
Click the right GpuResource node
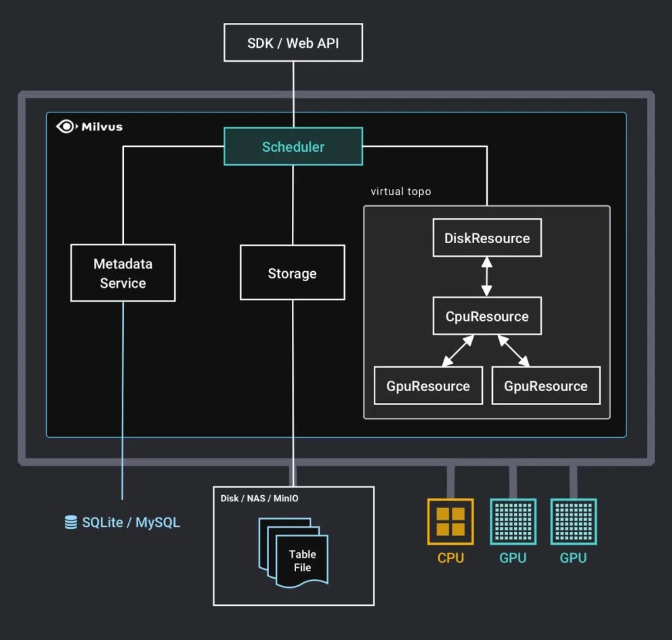coord(546,386)
